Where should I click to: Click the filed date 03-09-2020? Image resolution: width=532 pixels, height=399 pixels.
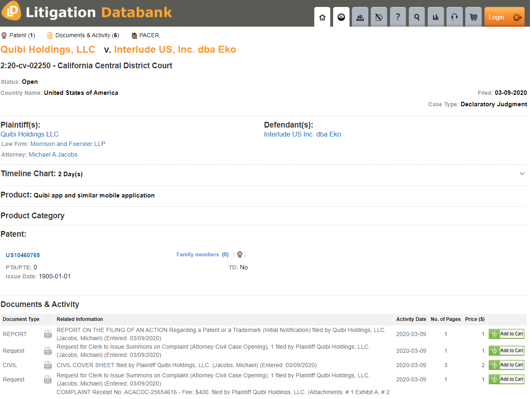(511, 93)
